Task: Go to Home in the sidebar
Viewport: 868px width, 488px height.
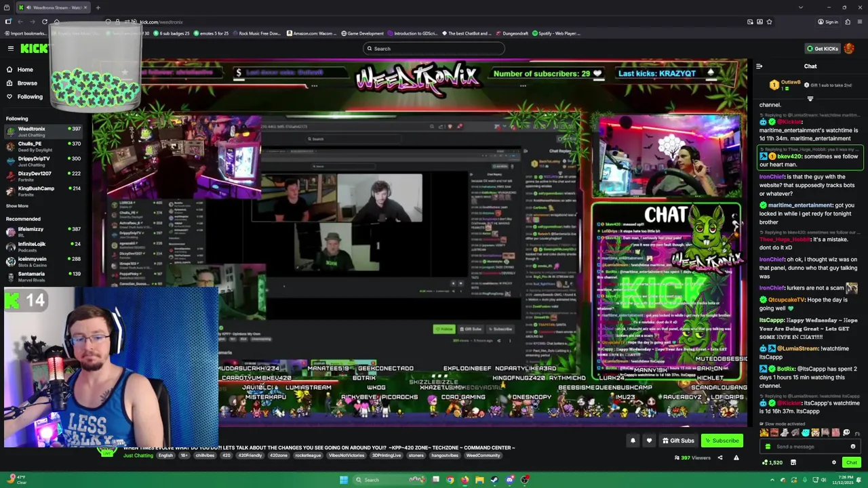Action: [25, 69]
